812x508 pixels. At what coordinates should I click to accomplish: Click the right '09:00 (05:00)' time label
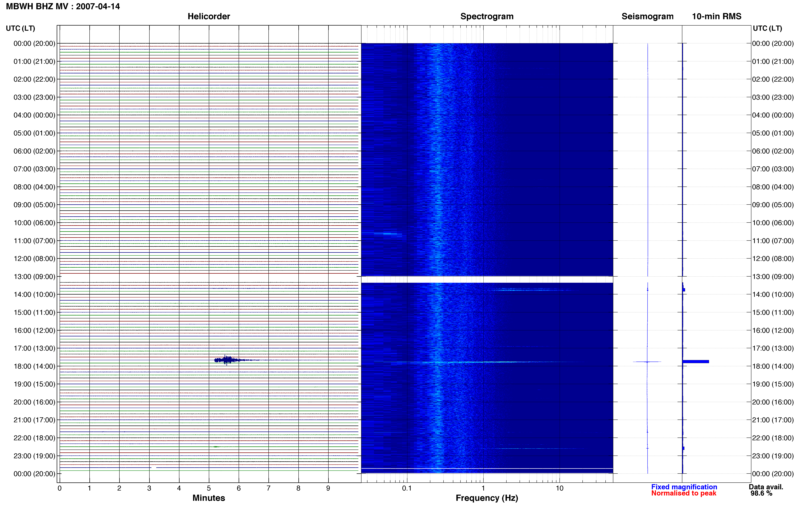point(773,205)
